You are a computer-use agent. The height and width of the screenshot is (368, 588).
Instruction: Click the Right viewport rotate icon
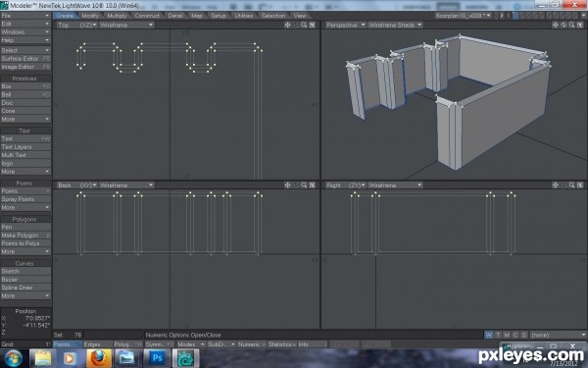(x=563, y=185)
